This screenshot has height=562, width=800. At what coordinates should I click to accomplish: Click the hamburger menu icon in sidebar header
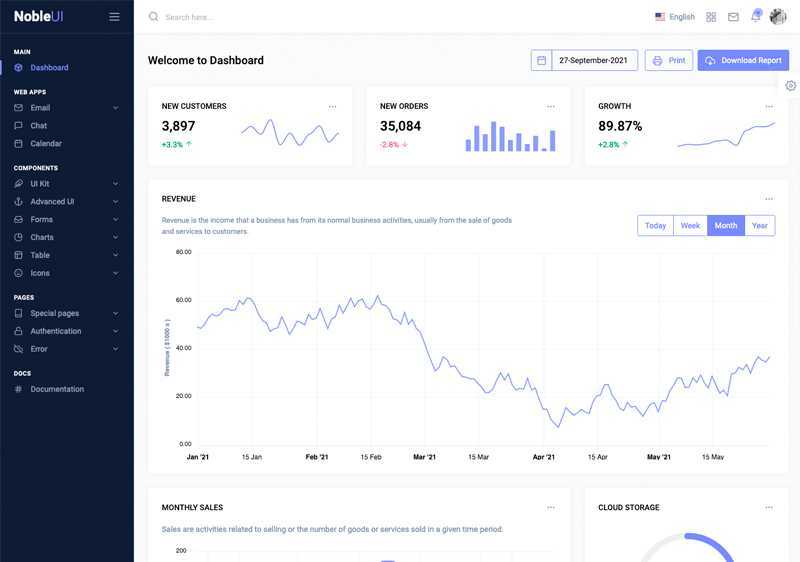114,17
